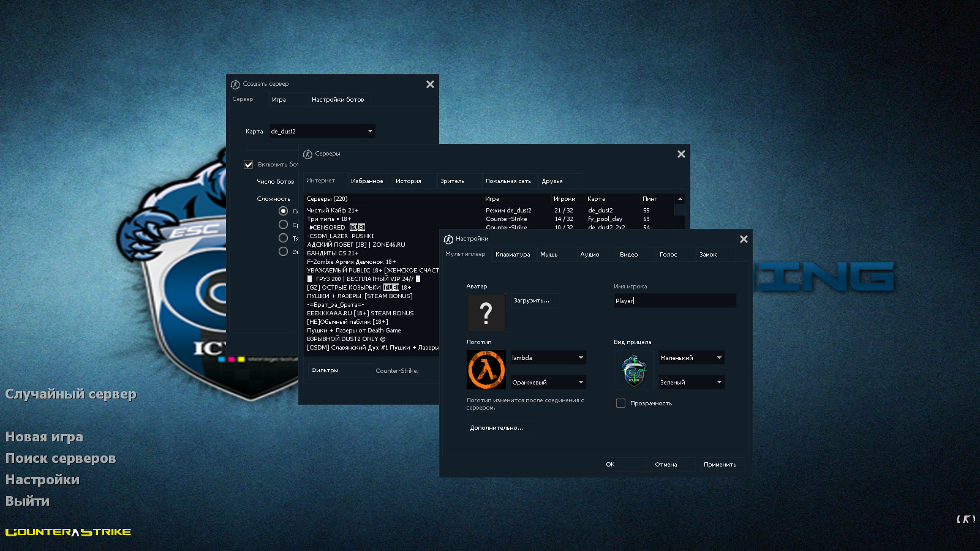Open the Оранжевый logo color dropdown
Viewport: 980px width, 551px height.
pyautogui.click(x=548, y=382)
